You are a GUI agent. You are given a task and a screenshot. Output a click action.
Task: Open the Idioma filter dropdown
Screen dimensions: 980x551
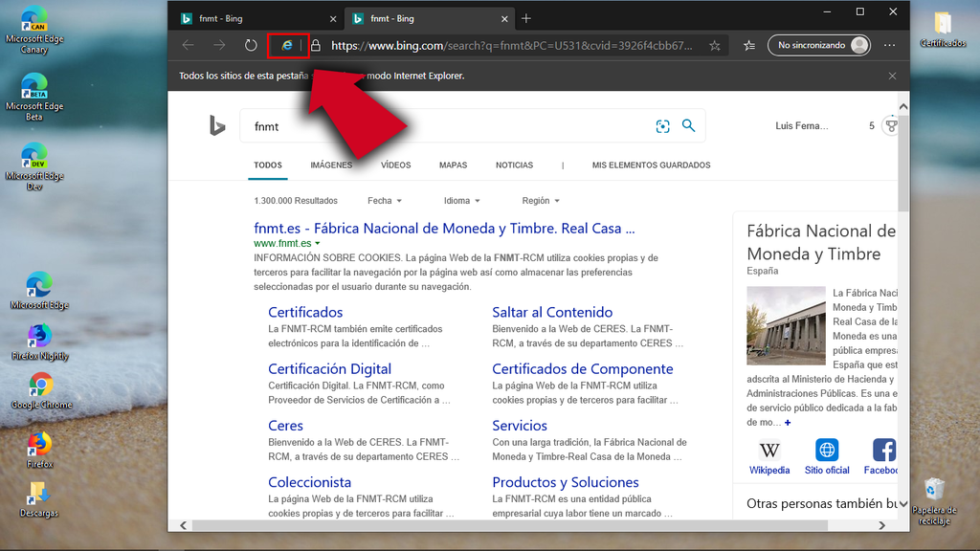click(461, 200)
